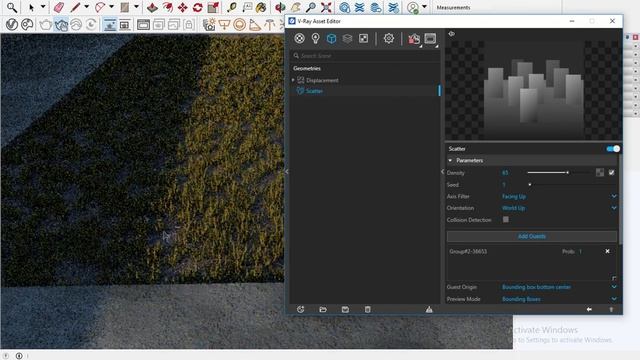Image resolution: width=640 pixels, height=360 pixels.
Task: Click render with V-Ray teapot in Asset Editor
Action: [x=414, y=39]
